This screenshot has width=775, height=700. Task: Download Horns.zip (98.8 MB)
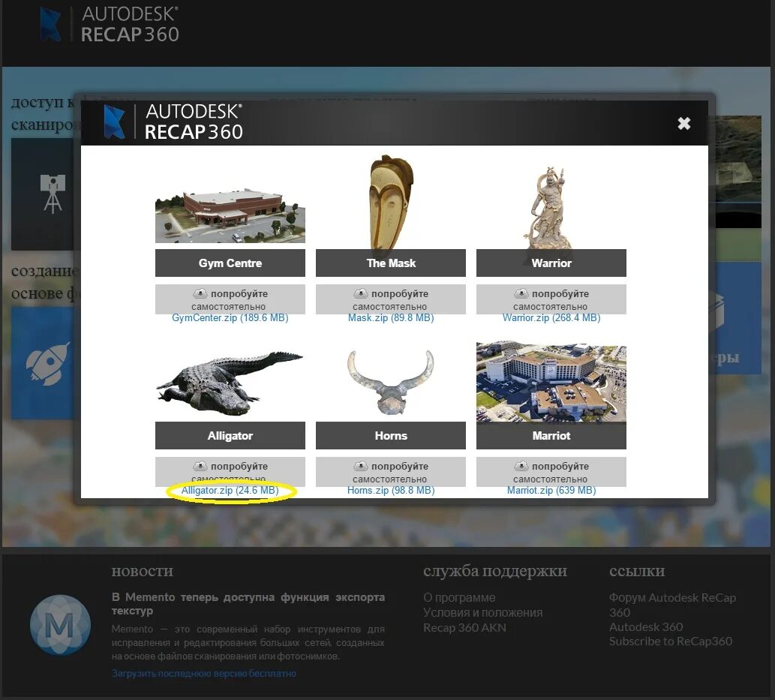tap(390, 491)
